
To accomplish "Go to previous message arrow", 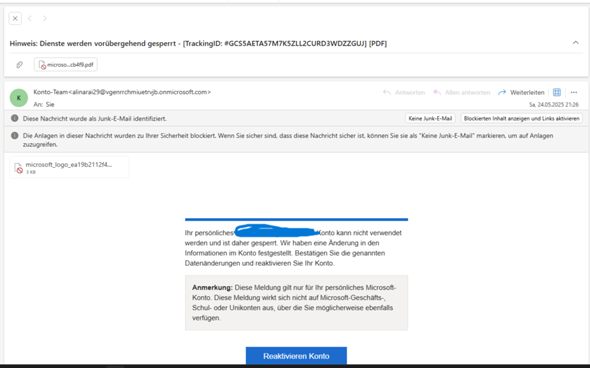I will coord(30,18).
